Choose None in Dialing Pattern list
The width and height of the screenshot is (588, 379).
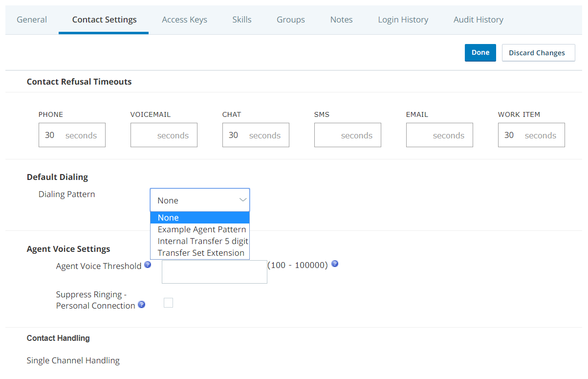[x=200, y=218]
